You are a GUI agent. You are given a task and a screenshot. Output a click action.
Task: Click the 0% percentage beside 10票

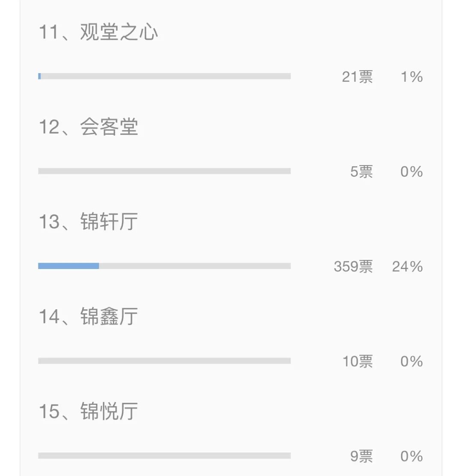click(x=412, y=361)
